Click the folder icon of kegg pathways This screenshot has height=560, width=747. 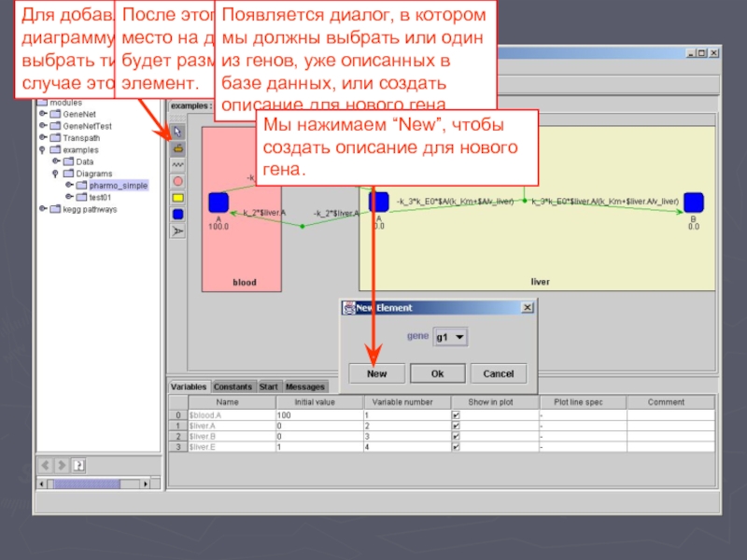coord(56,209)
